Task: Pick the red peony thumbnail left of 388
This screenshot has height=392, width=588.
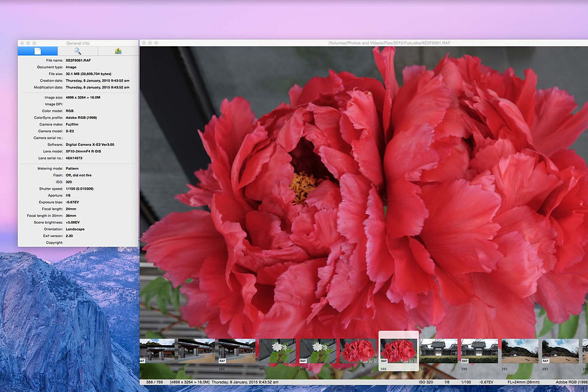Action: (358, 351)
